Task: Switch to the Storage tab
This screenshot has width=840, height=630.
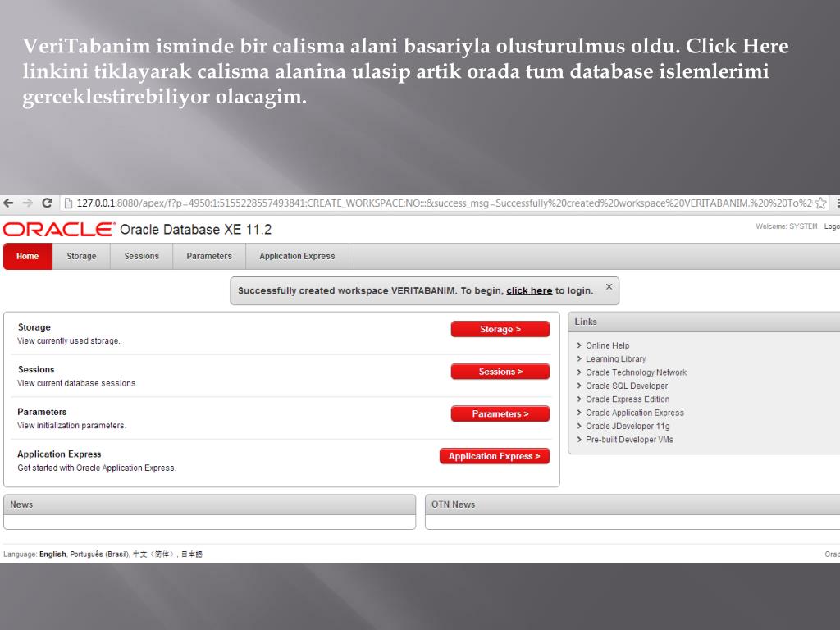Action: pyautogui.click(x=81, y=256)
